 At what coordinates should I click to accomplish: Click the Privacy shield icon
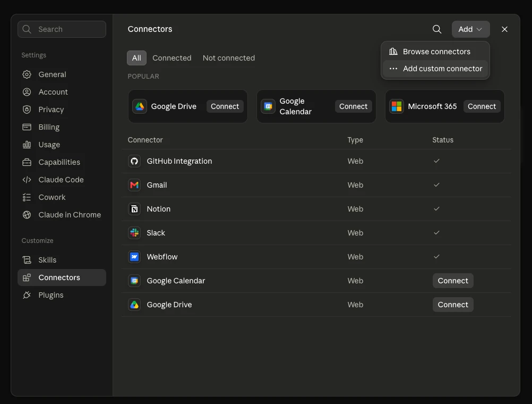click(x=27, y=110)
